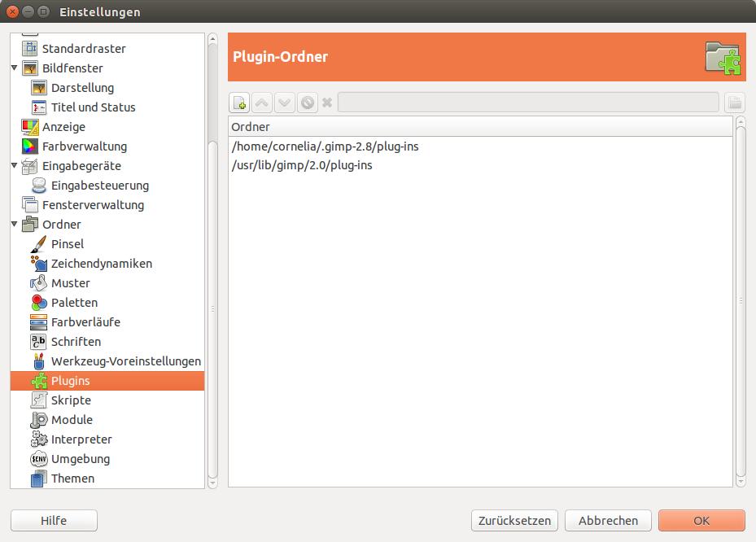Click the settings tree vertical scrollbar
This screenshot has width=756, height=542.
212,308
